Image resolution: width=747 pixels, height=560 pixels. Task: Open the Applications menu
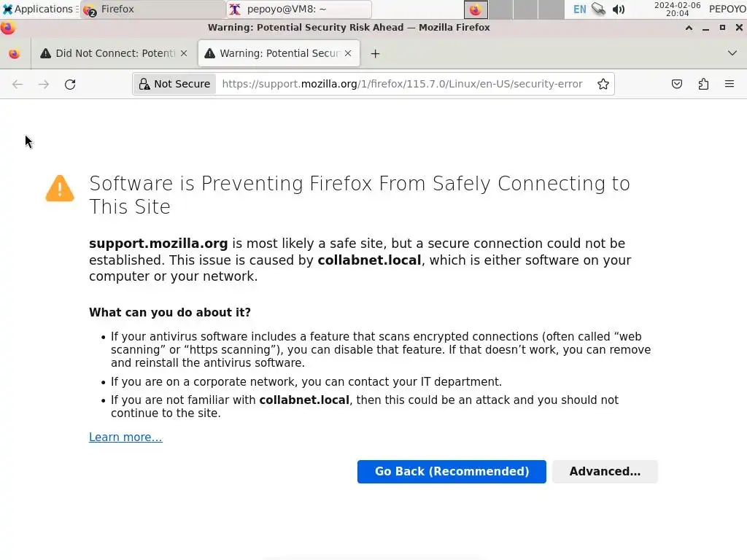point(38,9)
